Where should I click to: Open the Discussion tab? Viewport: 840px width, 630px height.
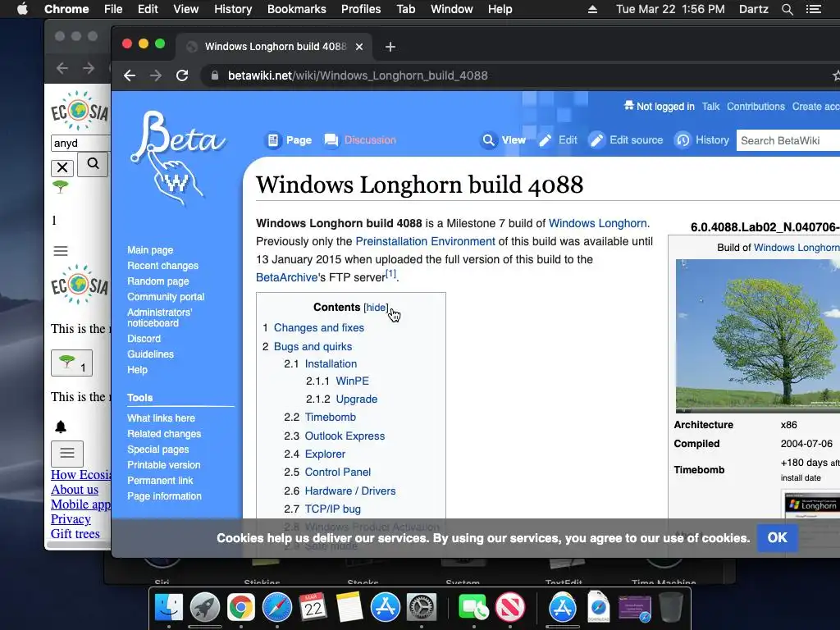[x=370, y=140]
